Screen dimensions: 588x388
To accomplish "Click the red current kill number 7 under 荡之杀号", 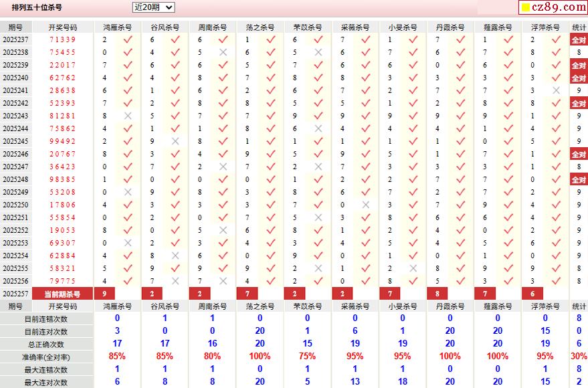I will (x=247, y=294).
